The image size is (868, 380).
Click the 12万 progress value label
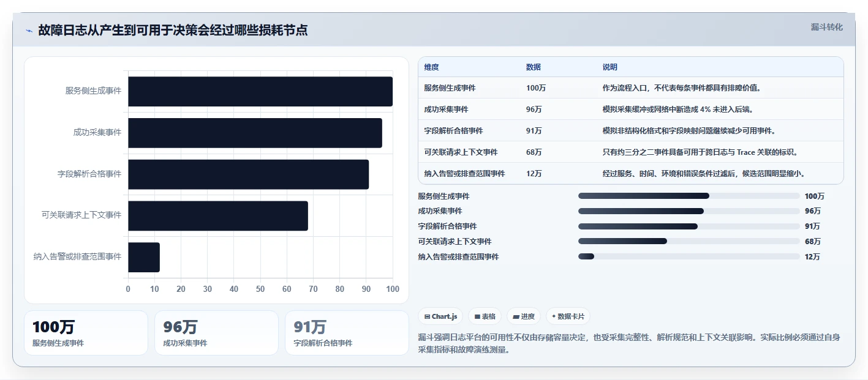(813, 257)
